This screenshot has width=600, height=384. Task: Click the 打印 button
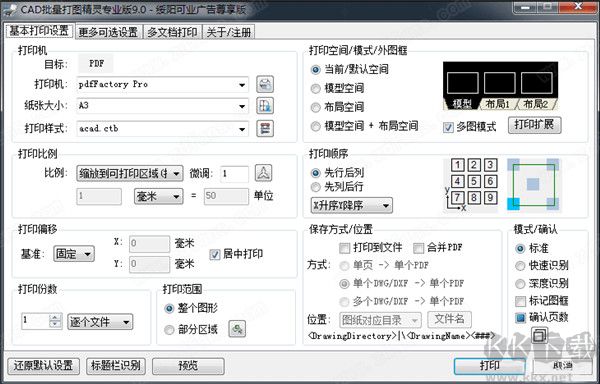490,366
